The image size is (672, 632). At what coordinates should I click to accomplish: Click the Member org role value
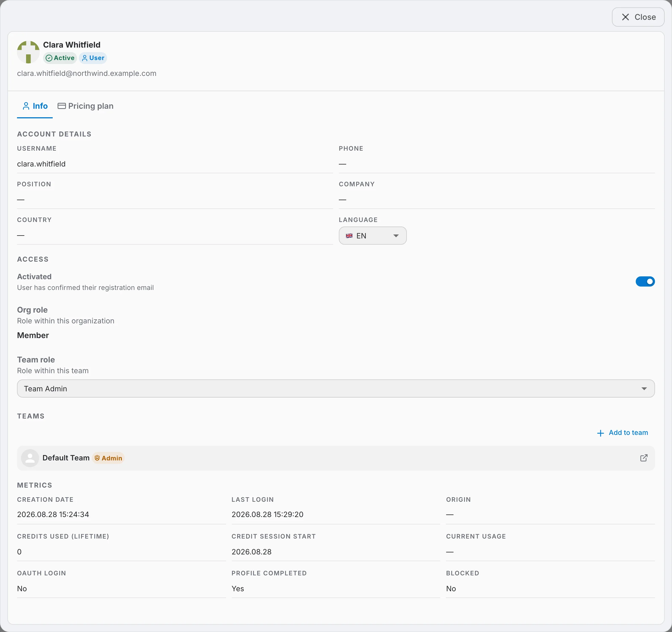coord(33,336)
